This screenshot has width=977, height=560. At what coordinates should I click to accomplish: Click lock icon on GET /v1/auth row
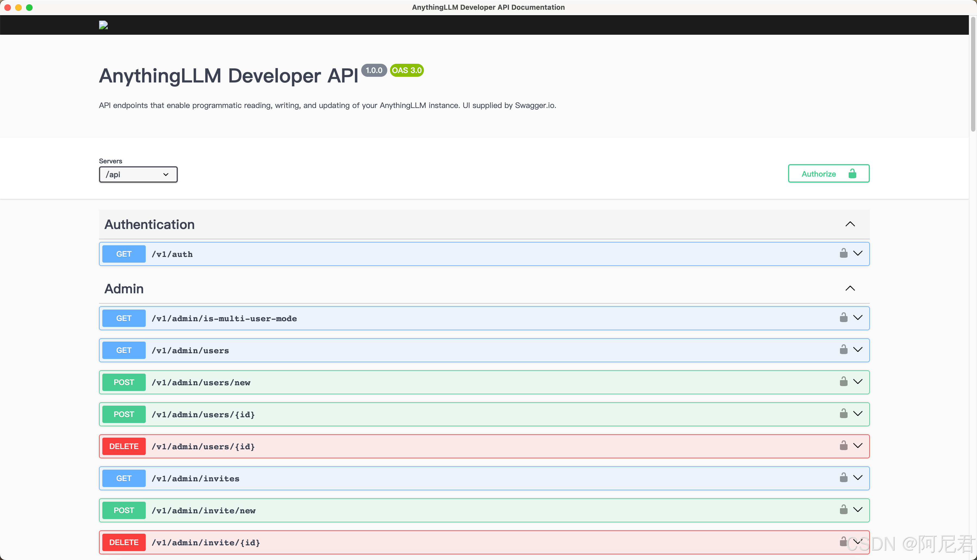(x=843, y=253)
